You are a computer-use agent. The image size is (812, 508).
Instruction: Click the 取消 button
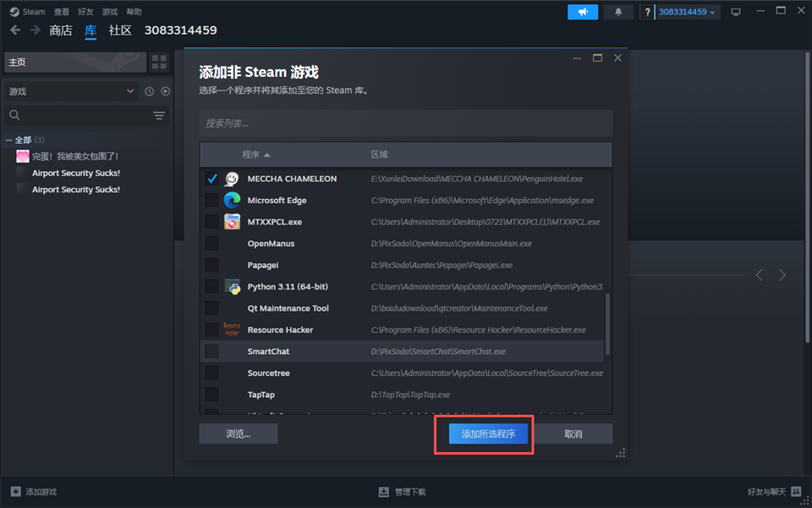[573, 433]
